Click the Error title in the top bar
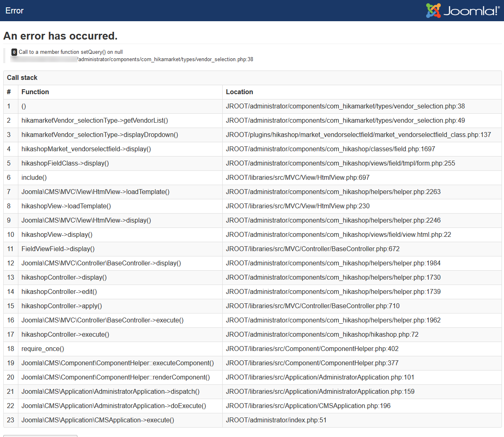The height and width of the screenshot is (437, 504). [x=15, y=11]
